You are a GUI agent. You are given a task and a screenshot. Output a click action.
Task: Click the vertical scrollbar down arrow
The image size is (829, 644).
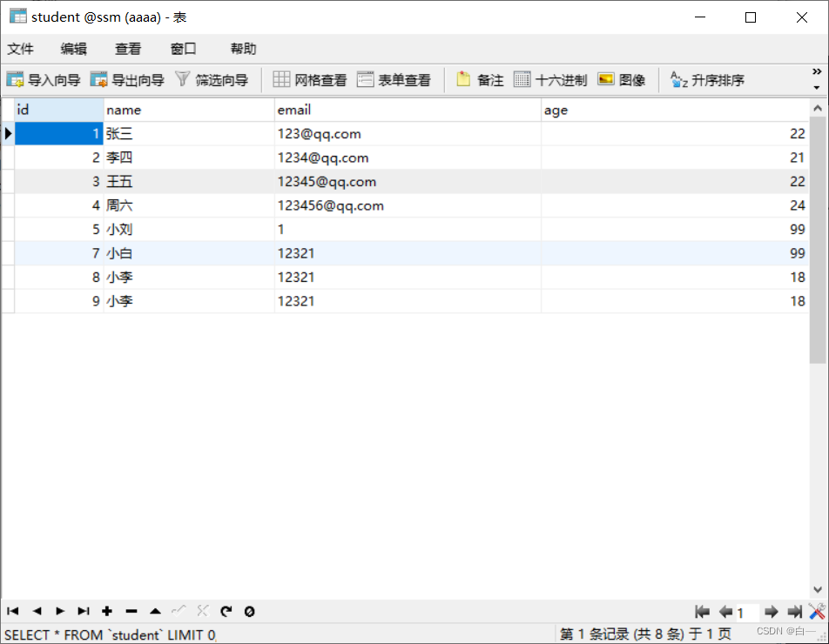(819, 589)
